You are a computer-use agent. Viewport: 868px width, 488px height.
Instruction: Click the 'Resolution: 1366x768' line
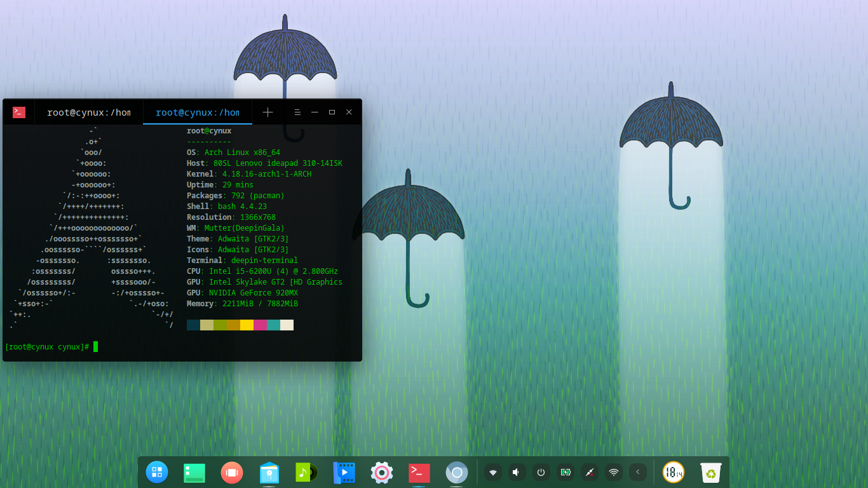coord(231,217)
